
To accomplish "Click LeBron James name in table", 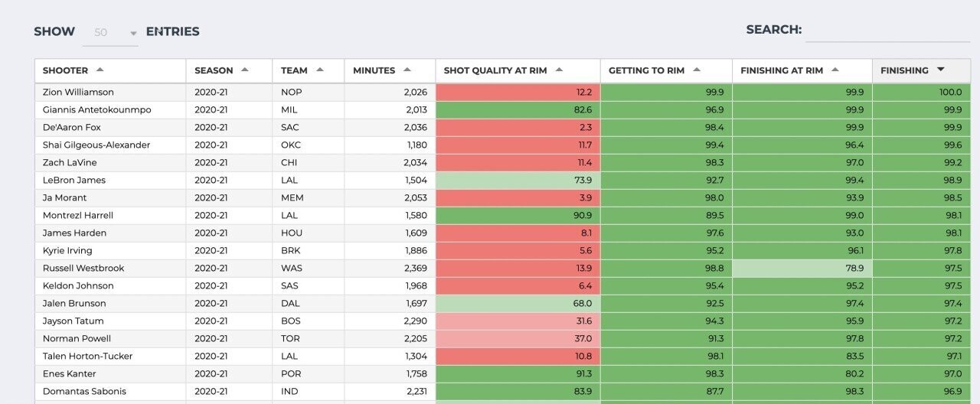I will pyautogui.click(x=74, y=180).
